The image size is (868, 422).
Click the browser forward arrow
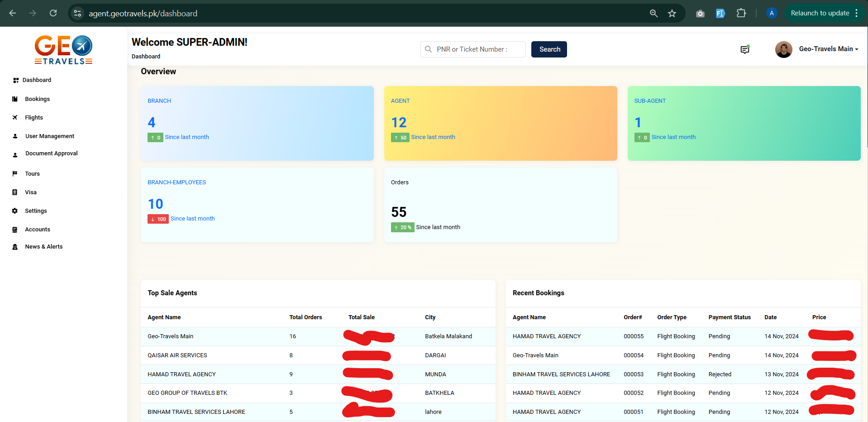(x=33, y=13)
